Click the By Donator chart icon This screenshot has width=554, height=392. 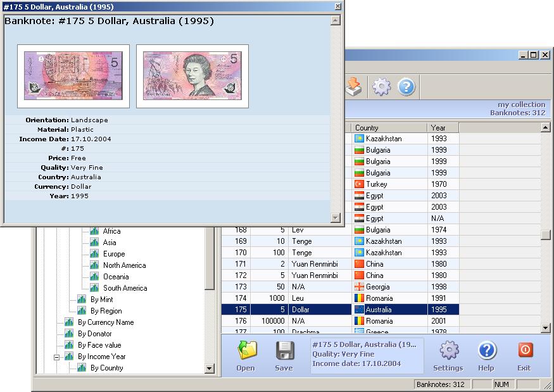point(69,334)
